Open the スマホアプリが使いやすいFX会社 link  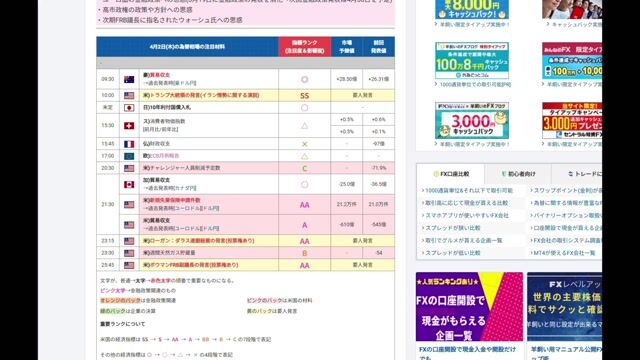(467, 216)
